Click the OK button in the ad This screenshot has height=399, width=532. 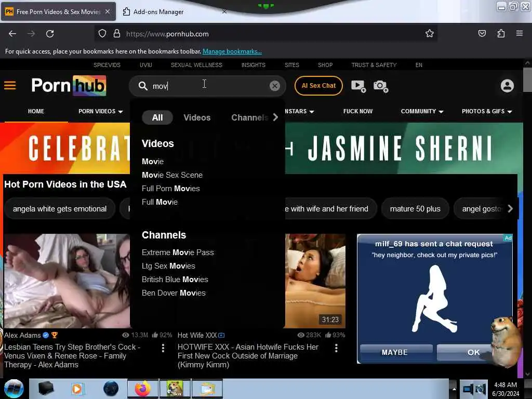coord(474,352)
